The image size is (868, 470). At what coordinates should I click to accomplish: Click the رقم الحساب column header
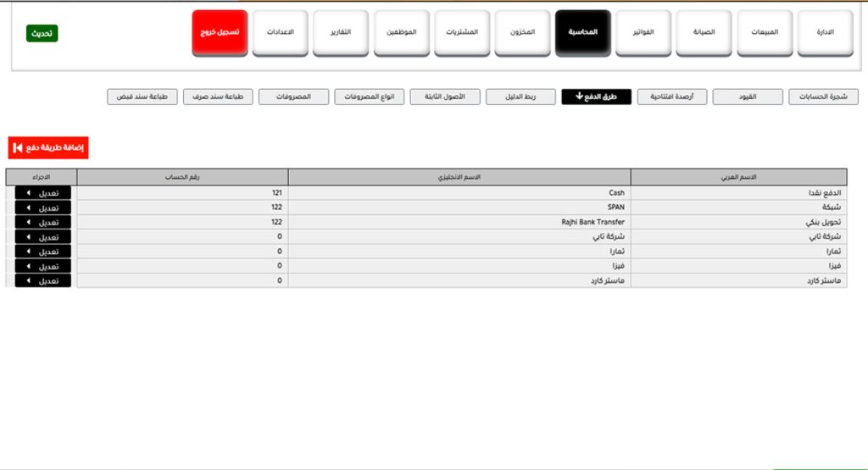tap(182, 177)
